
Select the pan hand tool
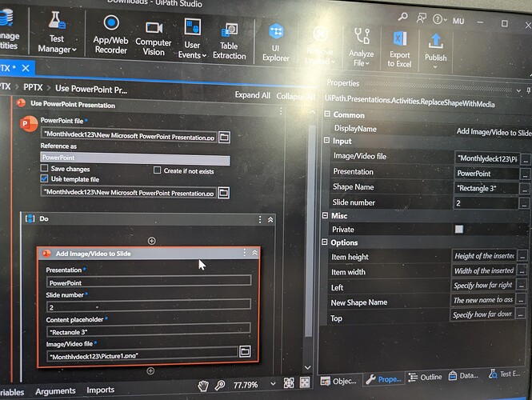203,386
